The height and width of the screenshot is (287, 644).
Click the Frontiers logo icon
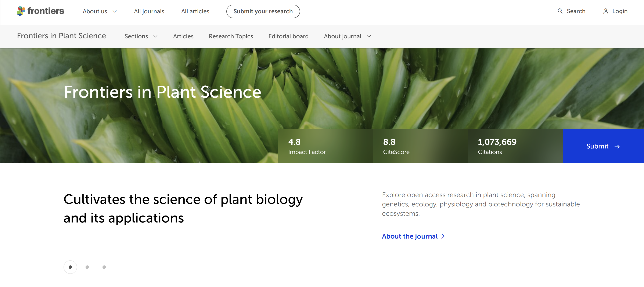pos(21,11)
